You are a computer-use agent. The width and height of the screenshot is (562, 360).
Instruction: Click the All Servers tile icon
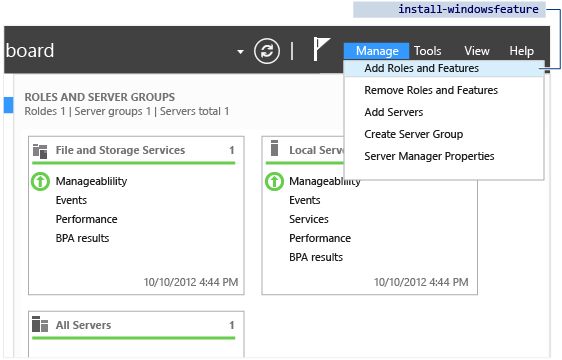coord(40,324)
